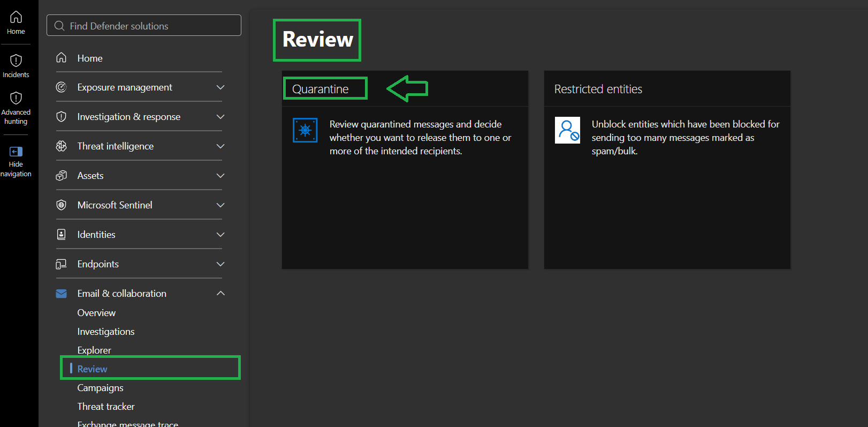Click the Investigation & response shield icon
This screenshot has height=427, width=868.
pos(62,116)
